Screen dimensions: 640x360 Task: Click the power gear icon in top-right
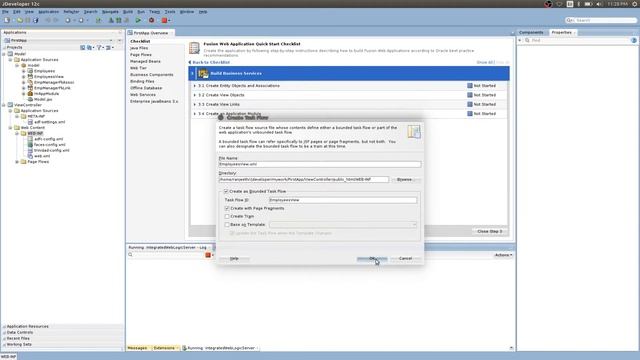(x=635, y=4)
